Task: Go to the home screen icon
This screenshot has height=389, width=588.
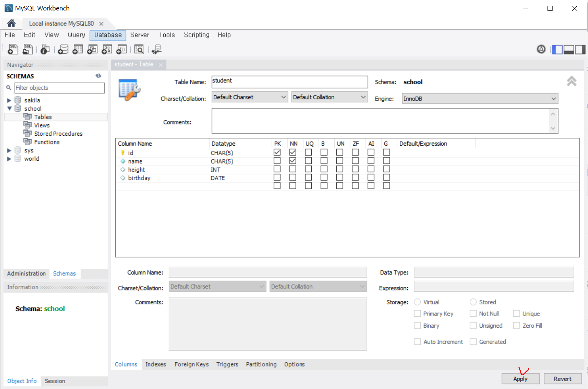Action: coord(11,23)
